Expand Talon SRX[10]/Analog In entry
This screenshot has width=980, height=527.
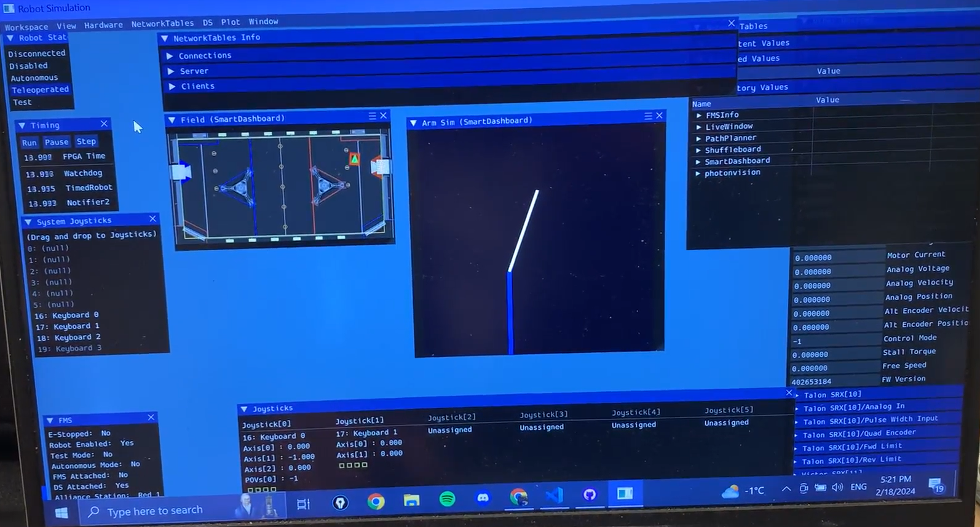pos(797,408)
